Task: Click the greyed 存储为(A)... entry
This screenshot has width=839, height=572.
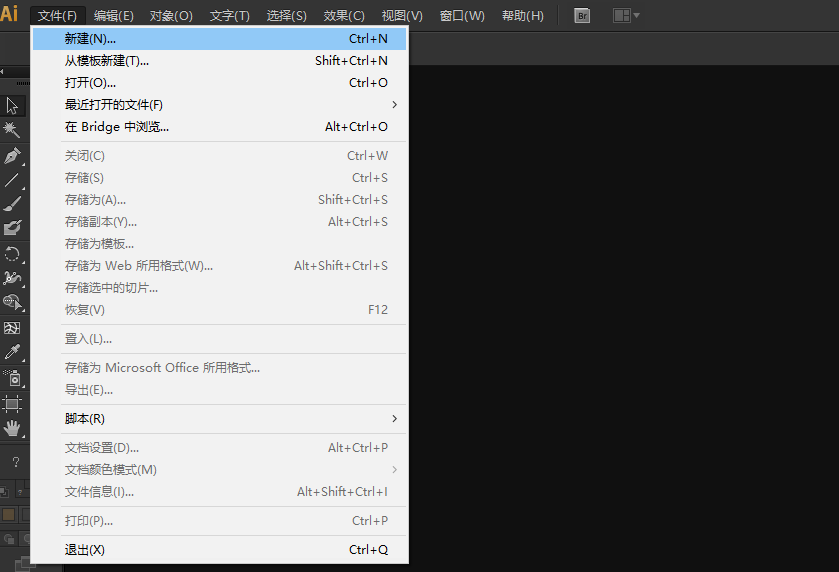Action: (219, 200)
